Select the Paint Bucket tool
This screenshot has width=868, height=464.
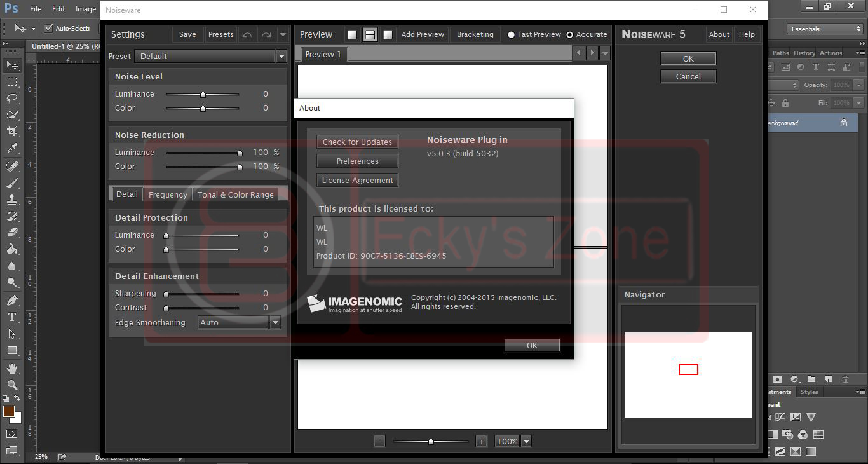pos(12,249)
